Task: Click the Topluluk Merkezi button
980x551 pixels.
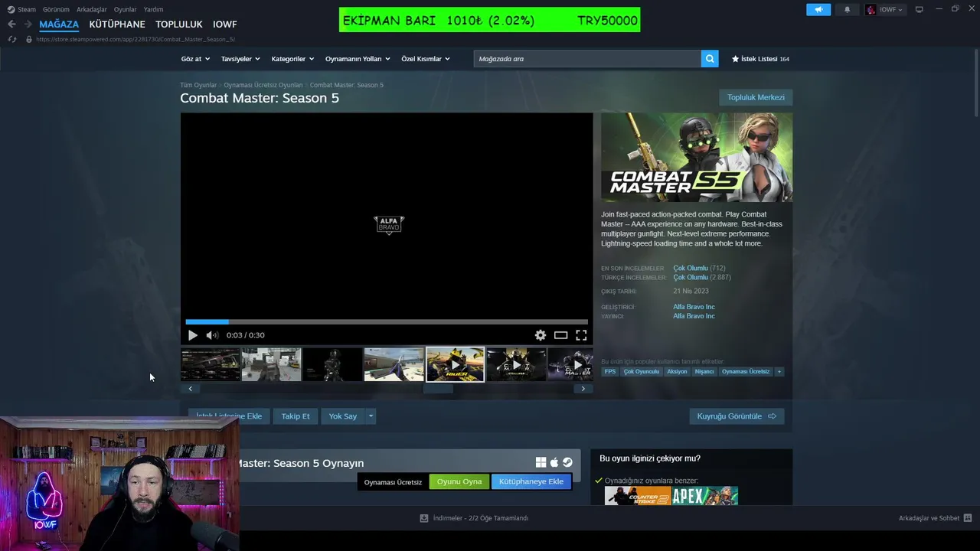Action: click(756, 97)
